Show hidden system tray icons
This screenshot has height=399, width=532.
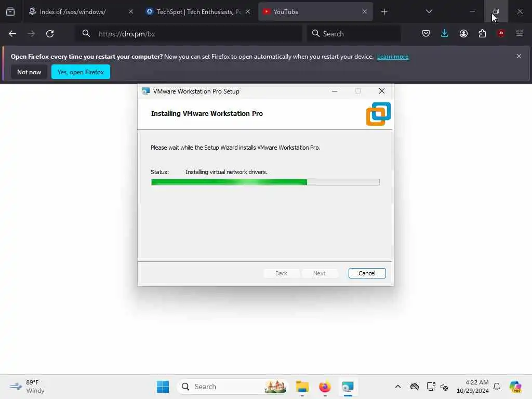398,387
